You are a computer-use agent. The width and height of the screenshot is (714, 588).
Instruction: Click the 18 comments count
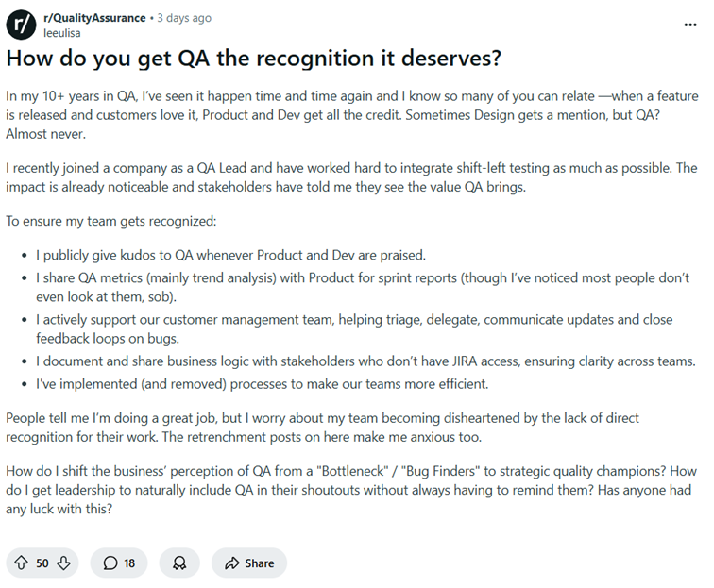click(x=129, y=563)
